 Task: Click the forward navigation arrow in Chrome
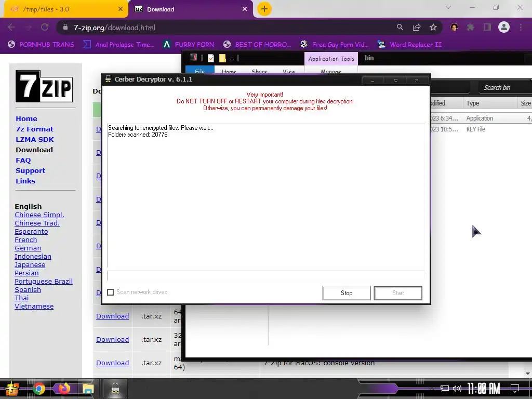tap(28, 28)
